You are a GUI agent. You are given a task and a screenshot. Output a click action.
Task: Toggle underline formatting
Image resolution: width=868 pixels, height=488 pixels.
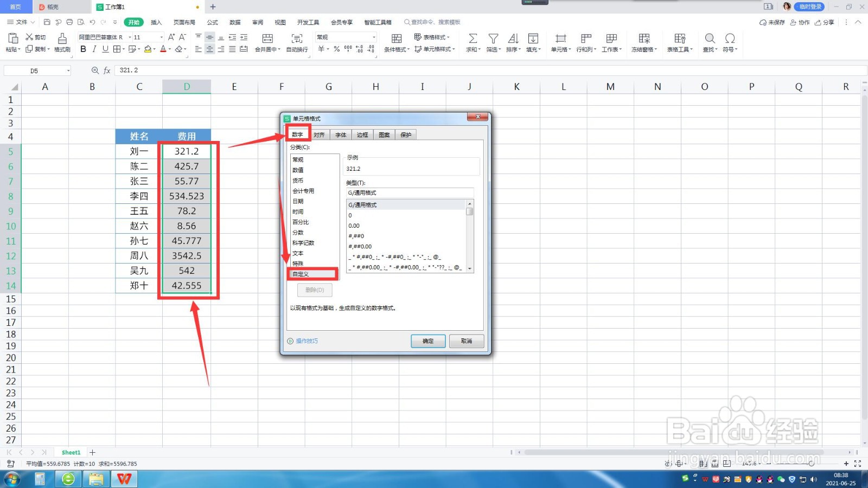[105, 49]
